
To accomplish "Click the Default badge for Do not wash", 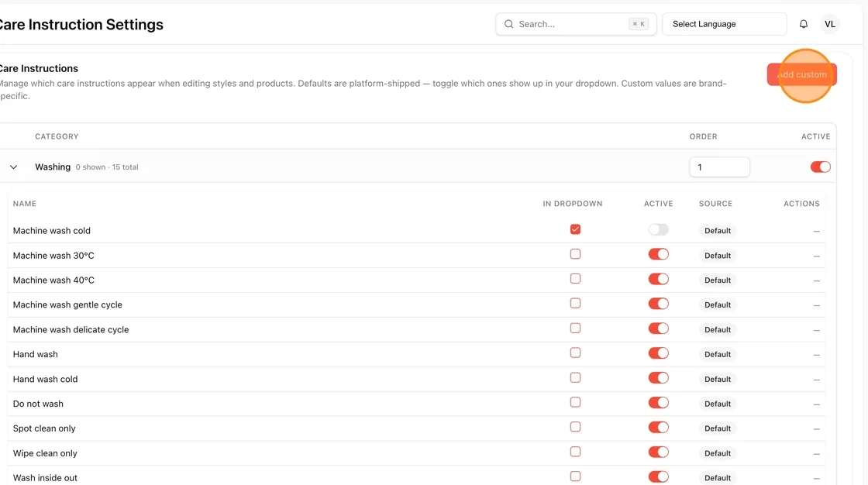I will click(x=718, y=404).
